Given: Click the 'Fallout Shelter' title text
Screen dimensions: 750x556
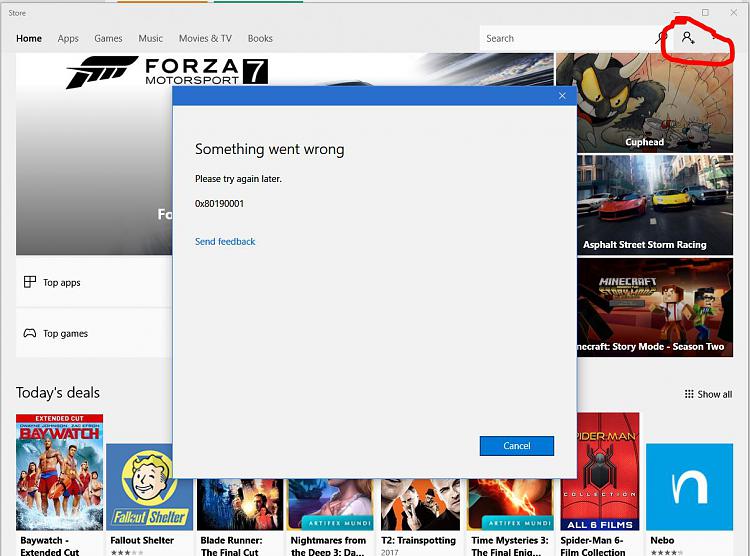Looking at the screenshot, I should click(x=142, y=540).
